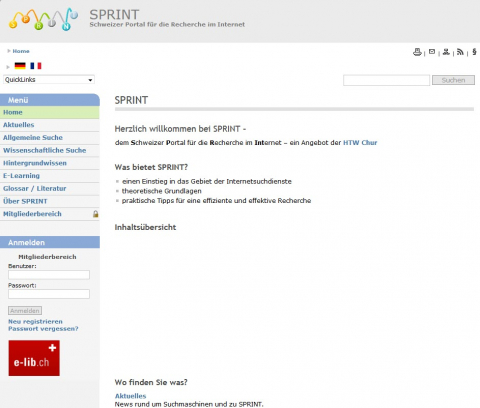Image resolution: width=480 pixels, height=408 pixels.
Task: Click the 'Was bietet SPRINT?' heading
Action: click(151, 167)
